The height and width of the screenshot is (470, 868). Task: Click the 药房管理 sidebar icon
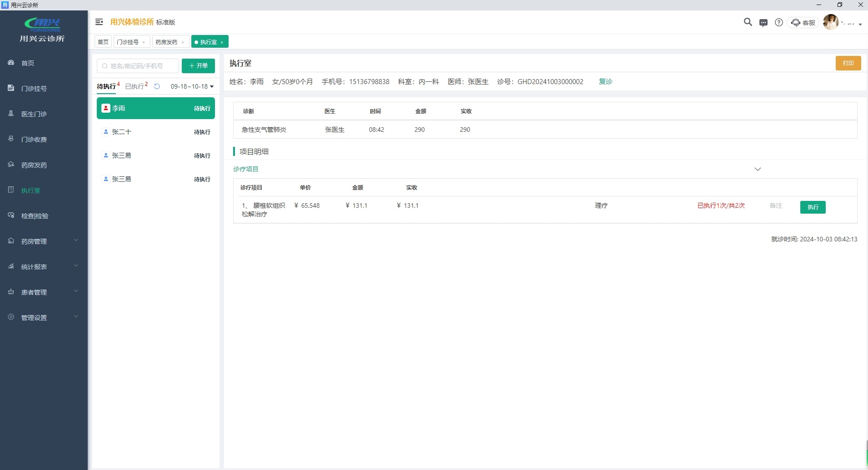click(11, 241)
